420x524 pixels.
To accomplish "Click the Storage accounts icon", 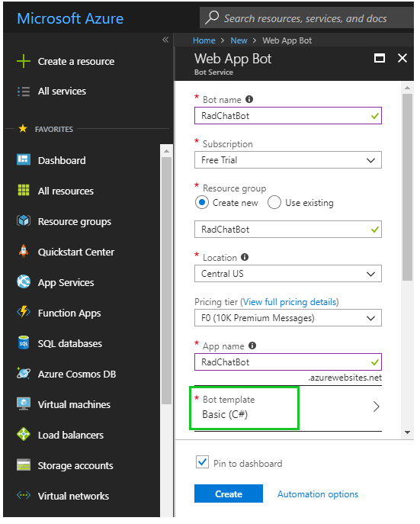I will pyautogui.click(x=24, y=465).
